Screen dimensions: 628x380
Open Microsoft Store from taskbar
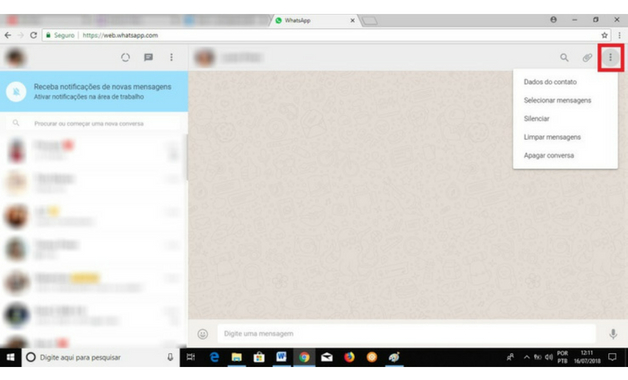[x=259, y=357]
